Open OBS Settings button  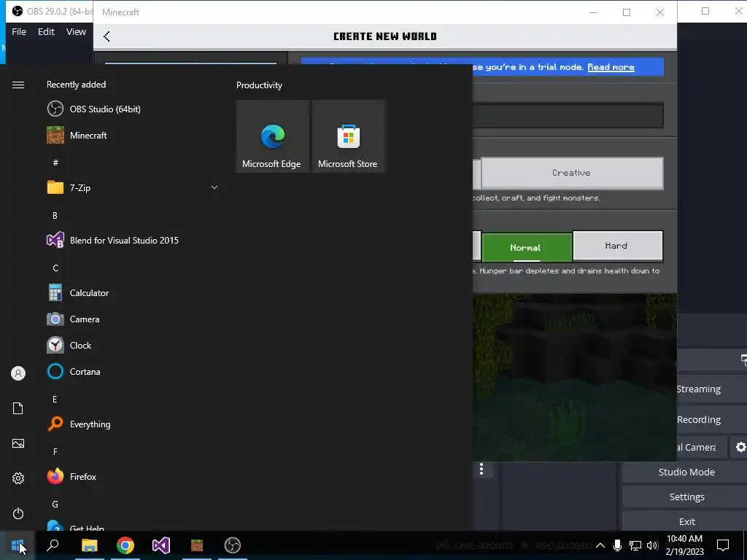pos(685,497)
